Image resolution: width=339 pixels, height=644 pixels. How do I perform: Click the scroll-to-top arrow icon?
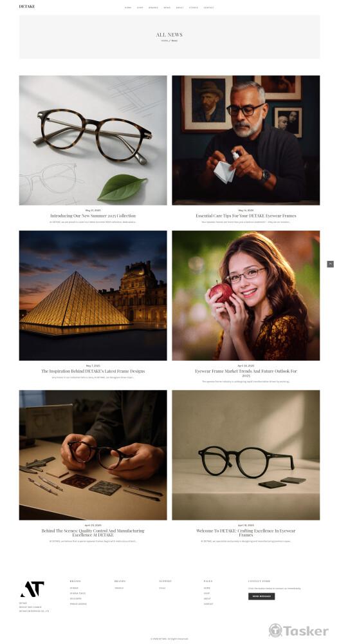coord(330,264)
